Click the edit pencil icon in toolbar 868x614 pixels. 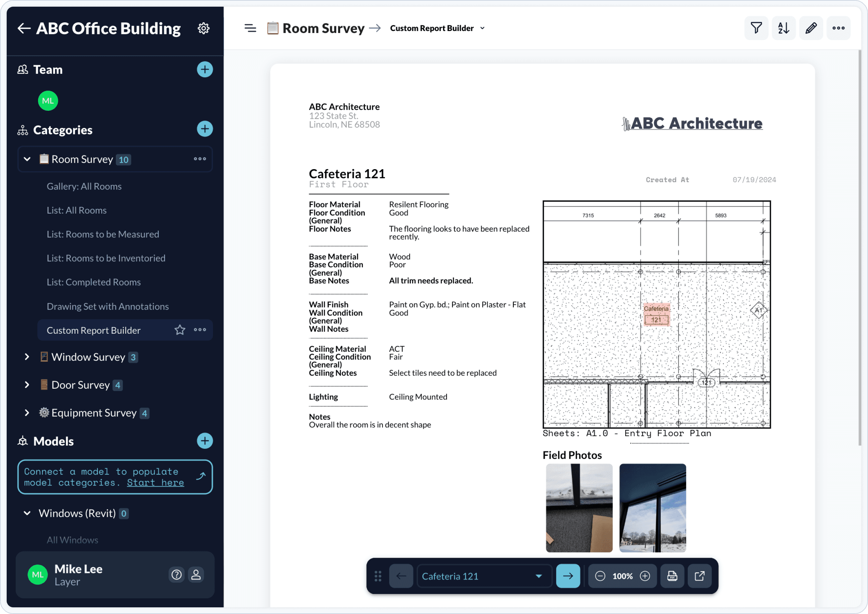[811, 28]
